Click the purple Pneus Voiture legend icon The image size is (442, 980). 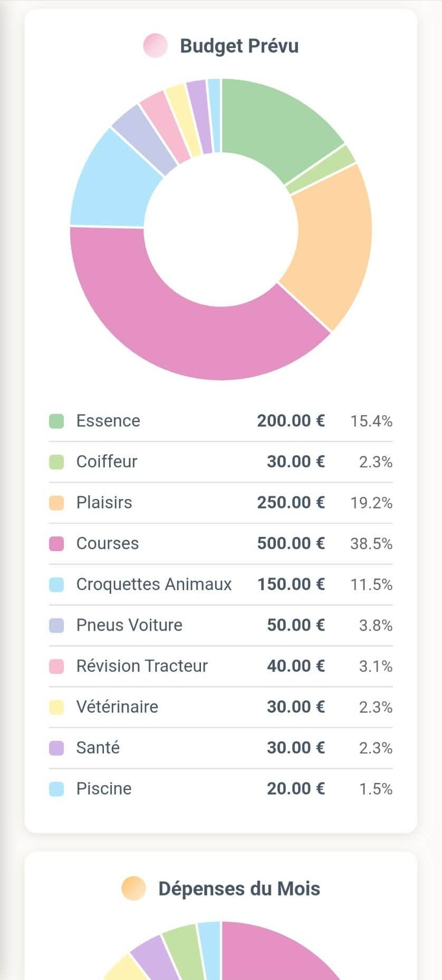coord(56,625)
